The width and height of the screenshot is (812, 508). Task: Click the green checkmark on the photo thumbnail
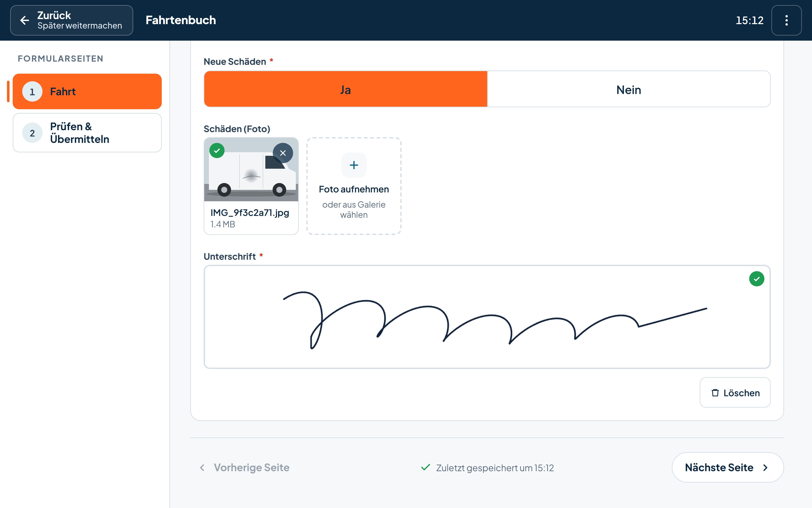[x=217, y=150]
